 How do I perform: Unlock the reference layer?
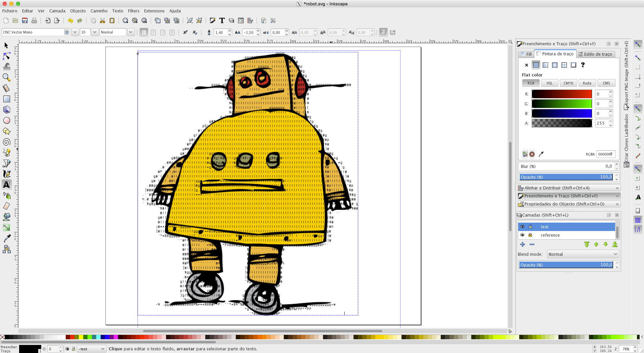(531, 235)
